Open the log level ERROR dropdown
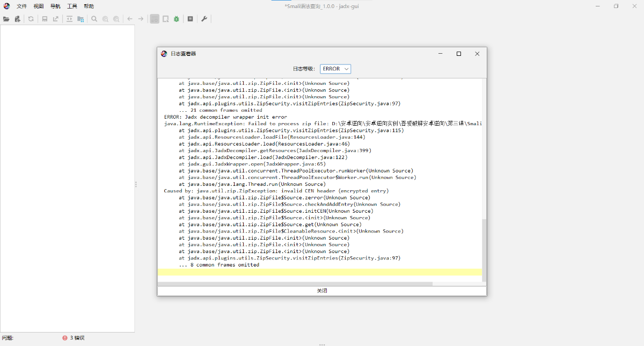The image size is (644, 346). tap(335, 69)
